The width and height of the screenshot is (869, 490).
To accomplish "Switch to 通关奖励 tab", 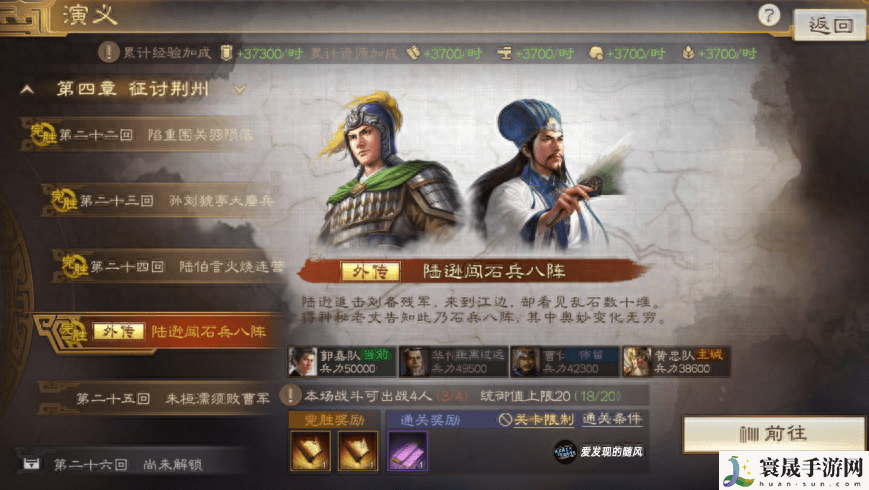I will [x=430, y=420].
